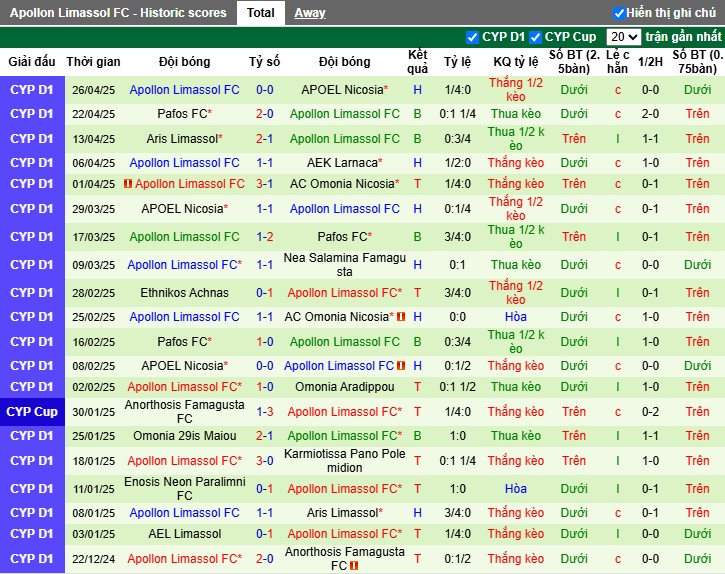Open Nea Salamina Famagusta team link

pyautogui.click(x=344, y=265)
